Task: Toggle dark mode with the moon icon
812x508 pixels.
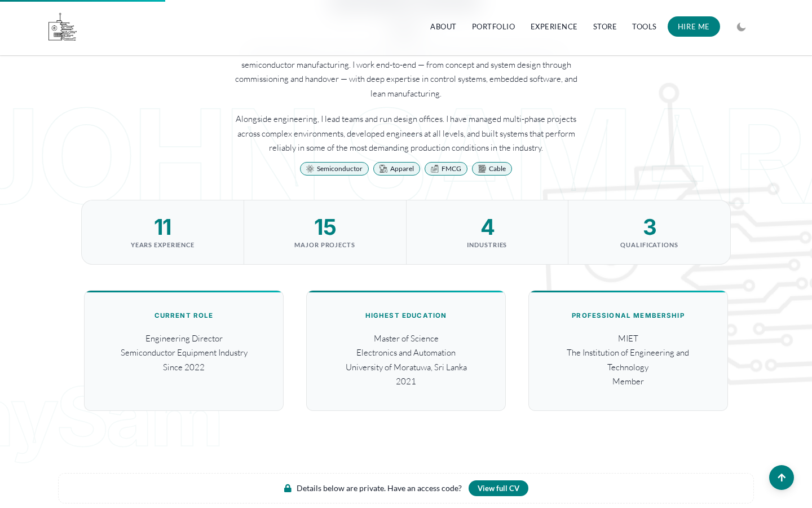Action: (x=741, y=27)
